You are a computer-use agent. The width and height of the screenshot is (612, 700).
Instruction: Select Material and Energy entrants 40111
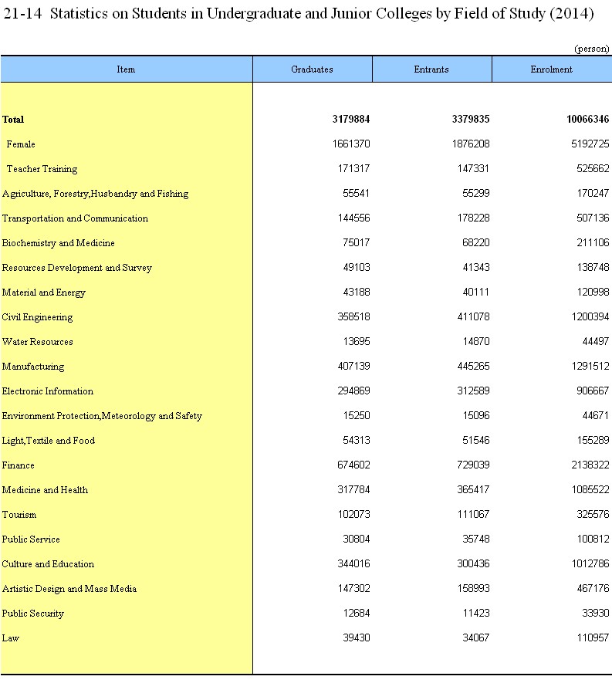coord(476,292)
